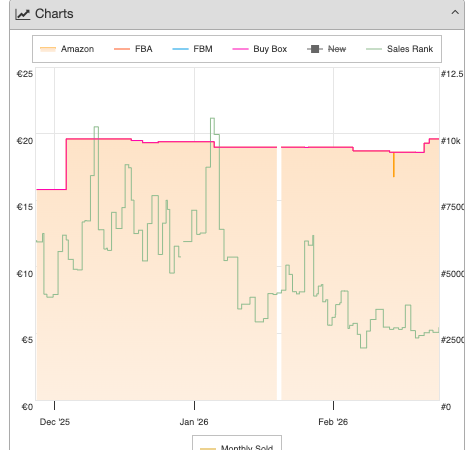This screenshot has height=450, width=474.
Task: Toggle the FBM legend entry
Action: [192, 49]
